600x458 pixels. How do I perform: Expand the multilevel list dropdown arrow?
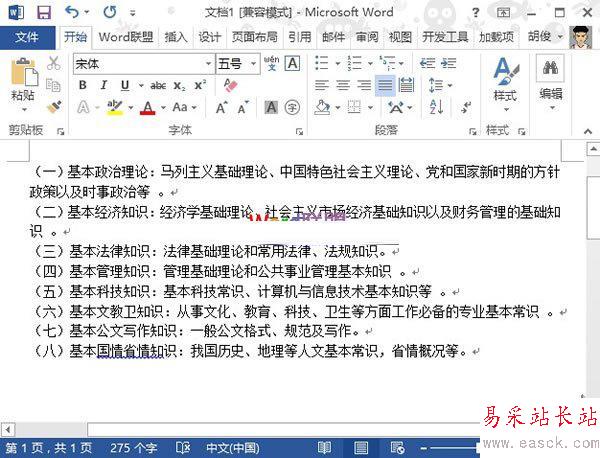tap(401, 64)
